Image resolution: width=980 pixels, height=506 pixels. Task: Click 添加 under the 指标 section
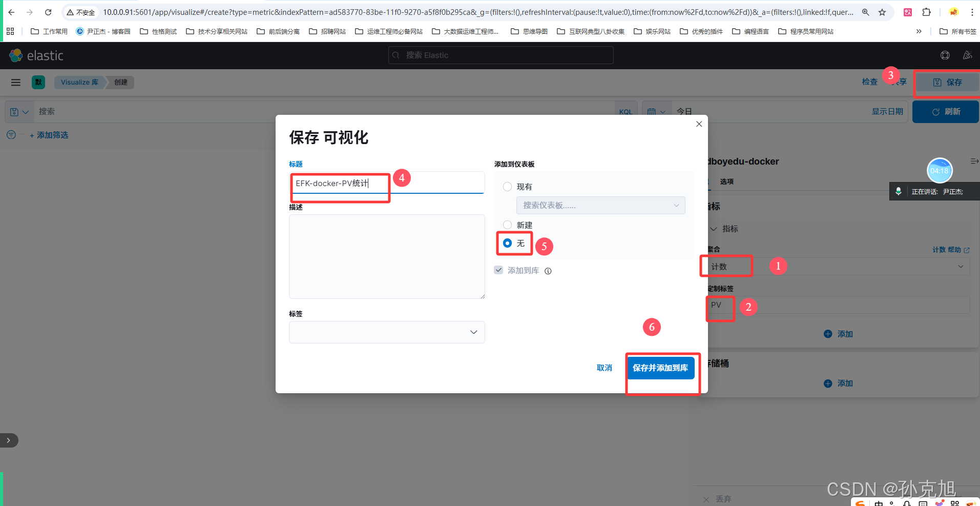(839, 334)
